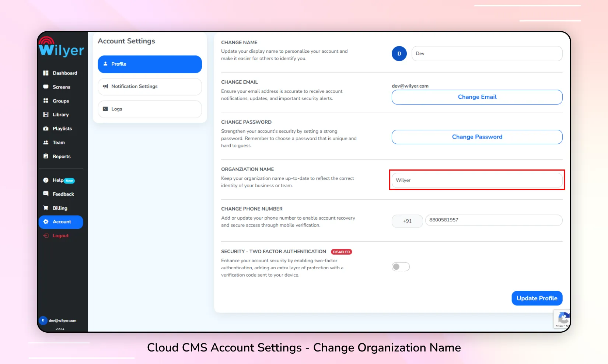Click the Change Email button
The width and height of the screenshot is (608, 364).
(477, 97)
